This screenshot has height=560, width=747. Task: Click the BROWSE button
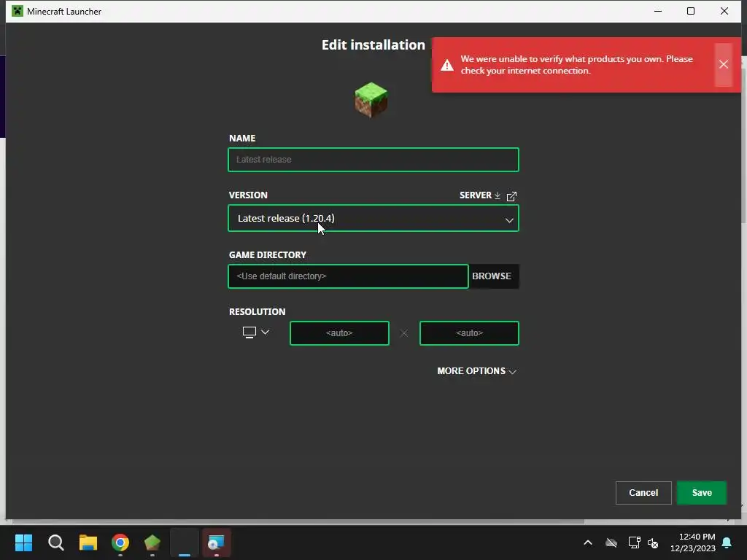coord(492,276)
